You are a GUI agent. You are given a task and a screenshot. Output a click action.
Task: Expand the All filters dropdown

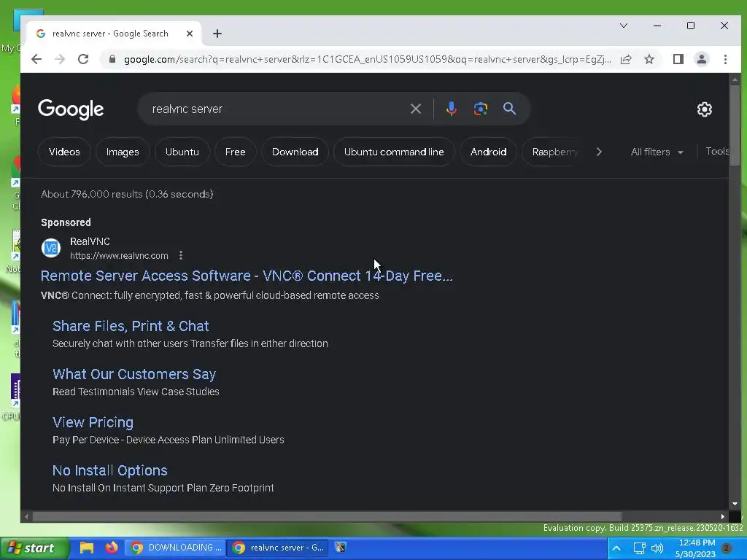(657, 152)
